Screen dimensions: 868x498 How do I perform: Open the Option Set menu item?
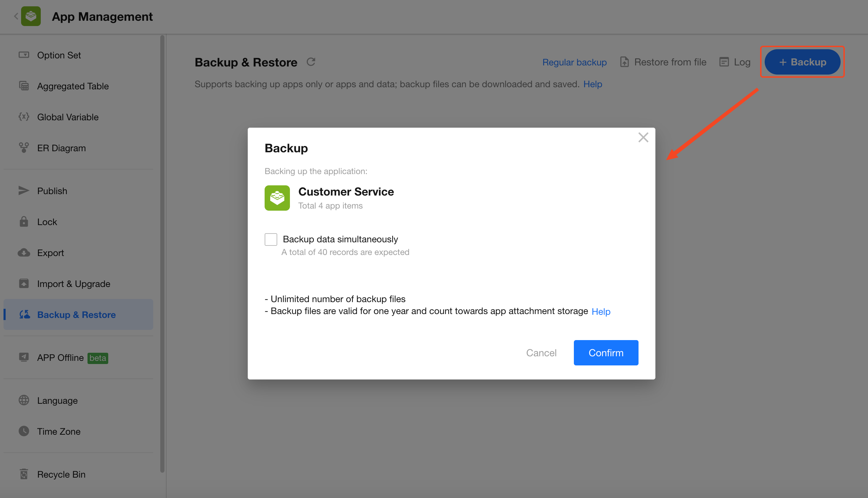[59, 55]
